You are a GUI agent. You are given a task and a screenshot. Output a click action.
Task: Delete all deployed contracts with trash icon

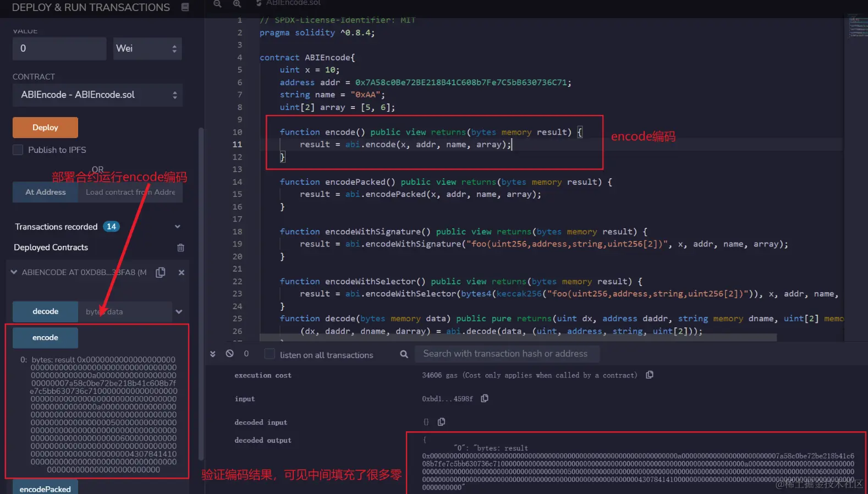180,248
